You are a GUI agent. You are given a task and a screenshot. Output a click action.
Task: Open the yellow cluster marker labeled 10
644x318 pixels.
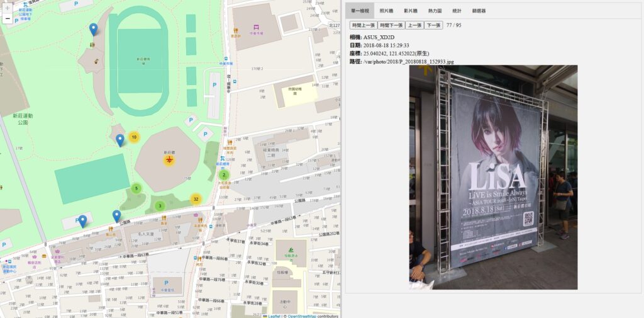click(133, 137)
